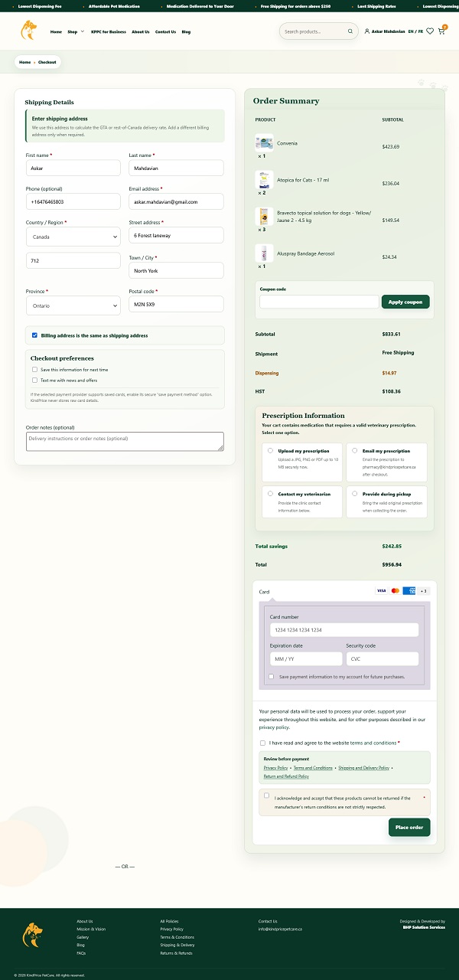Image resolution: width=459 pixels, height=980 pixels.
Task: Open KPPC for Business menu item
Action: point(108,32)
